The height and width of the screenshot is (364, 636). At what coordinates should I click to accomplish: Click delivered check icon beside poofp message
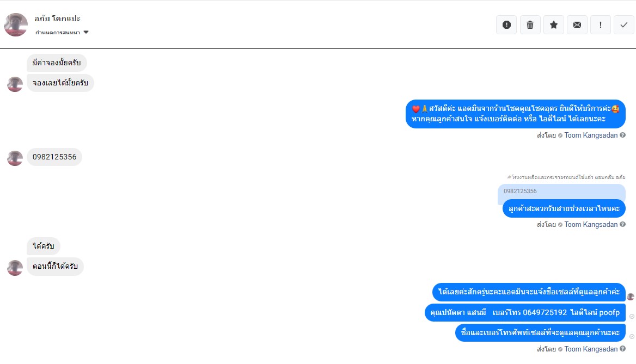coord(632,316)
